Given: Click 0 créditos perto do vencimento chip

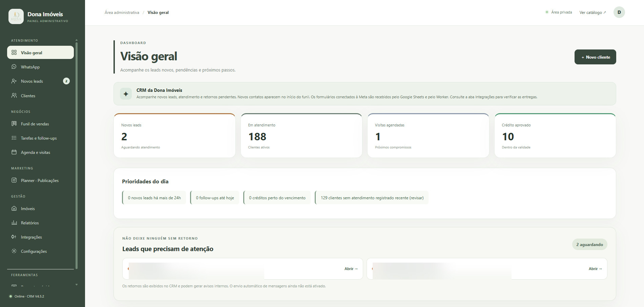Looking at the screenshot, I should (x=277, y=198).
